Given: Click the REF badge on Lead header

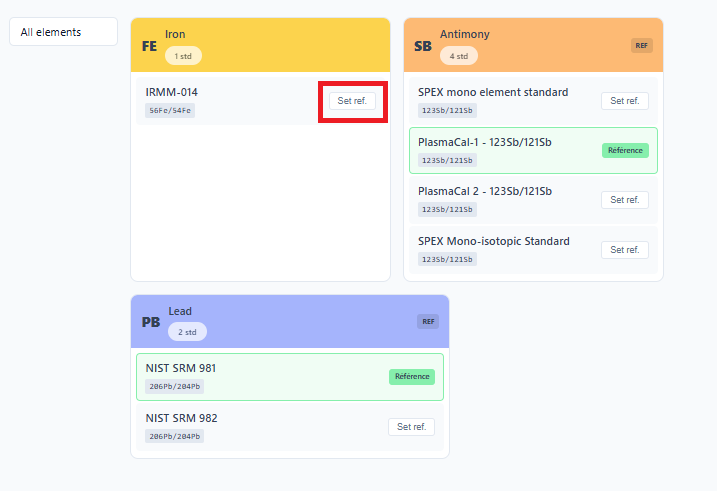Looking at the screenshot, I should (x=428, y=321).
